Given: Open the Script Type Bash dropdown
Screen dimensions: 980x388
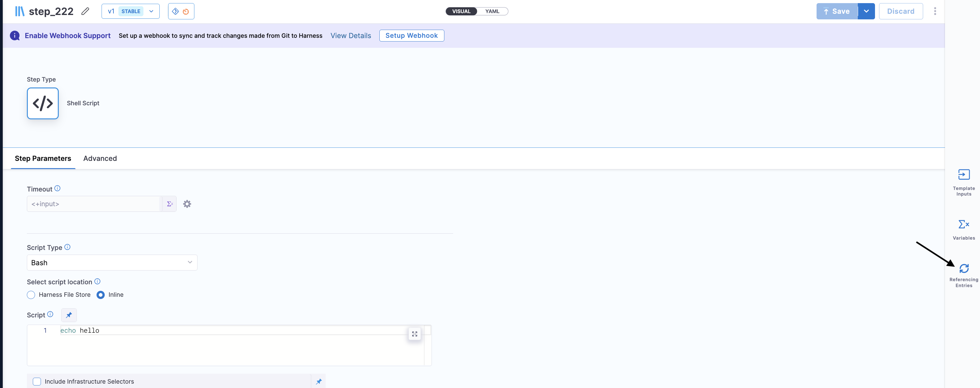Looking at the screenshot, I should [x=112, y=262].
